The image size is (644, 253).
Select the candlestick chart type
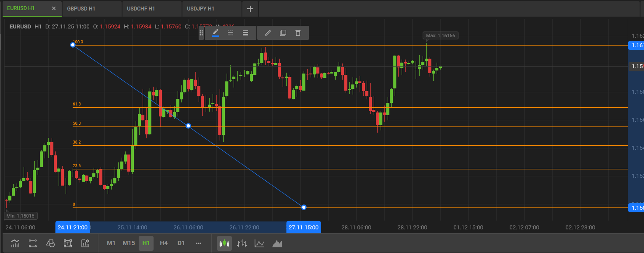[x=224, y=243]
